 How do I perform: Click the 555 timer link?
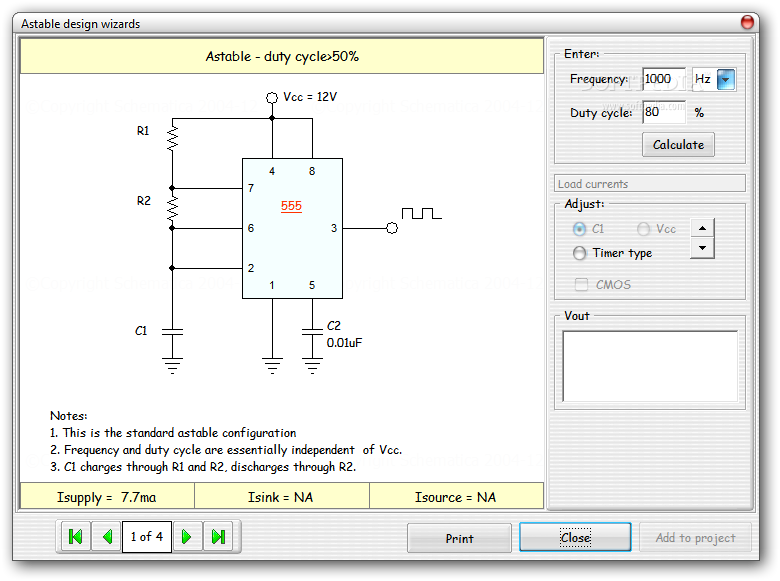point(292,206)
